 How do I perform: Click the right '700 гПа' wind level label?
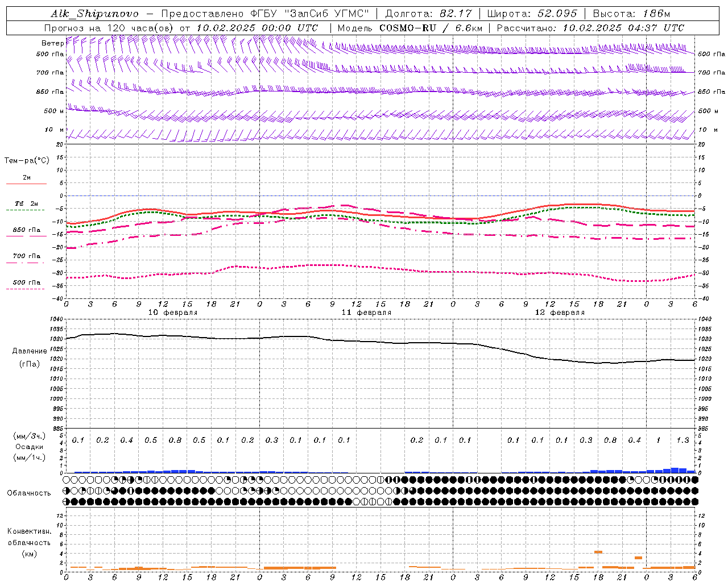coord(712,73)
